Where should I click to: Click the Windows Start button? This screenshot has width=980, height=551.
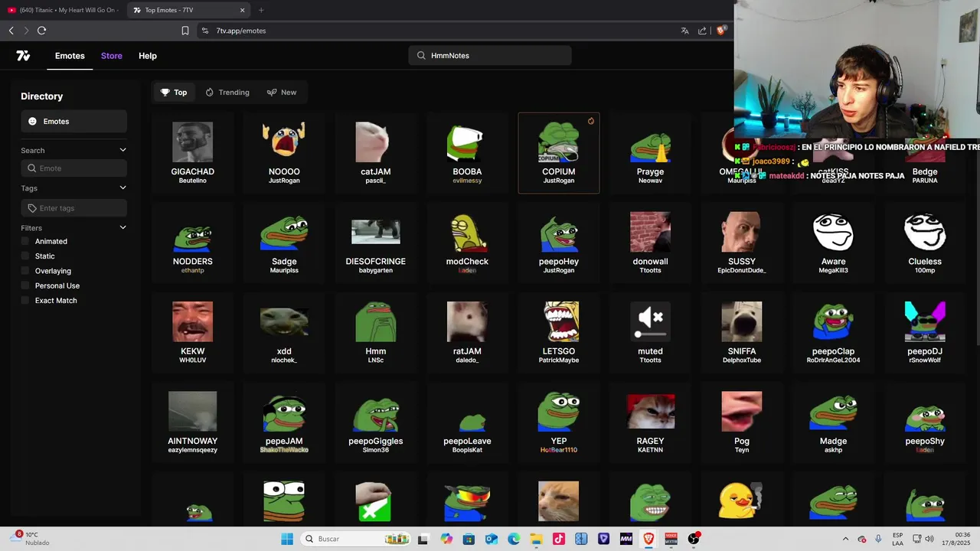tap(287, 539)
